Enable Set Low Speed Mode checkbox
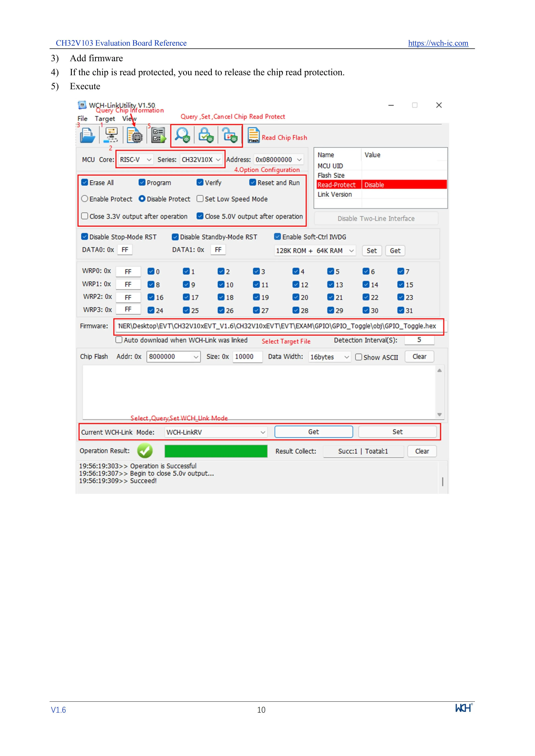This screenshot has height=756, width=535. point(200,199)
